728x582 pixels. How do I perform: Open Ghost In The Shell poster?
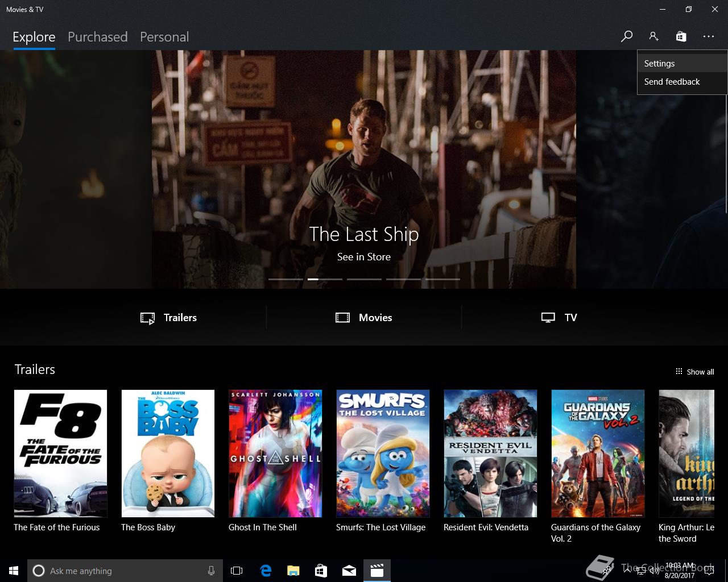(275, 454)
